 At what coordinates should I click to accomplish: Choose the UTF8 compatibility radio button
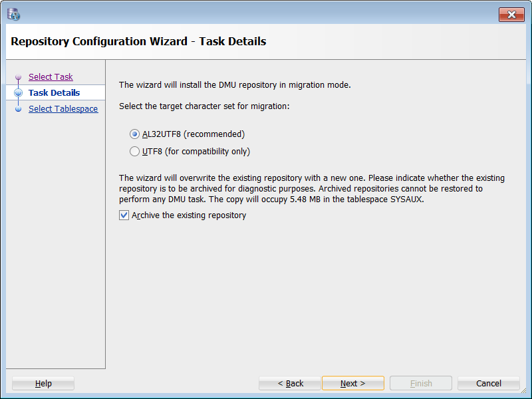[135, 152]
